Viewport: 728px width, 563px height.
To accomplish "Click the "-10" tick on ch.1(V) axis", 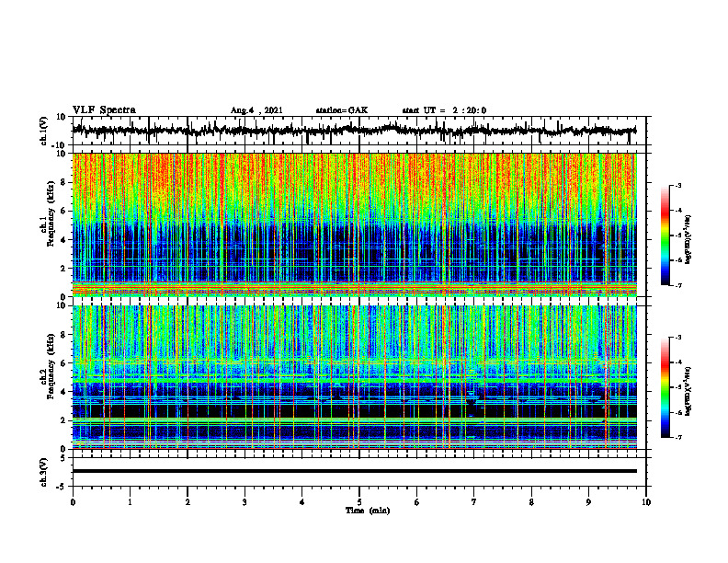I will [x=60, y=145].
